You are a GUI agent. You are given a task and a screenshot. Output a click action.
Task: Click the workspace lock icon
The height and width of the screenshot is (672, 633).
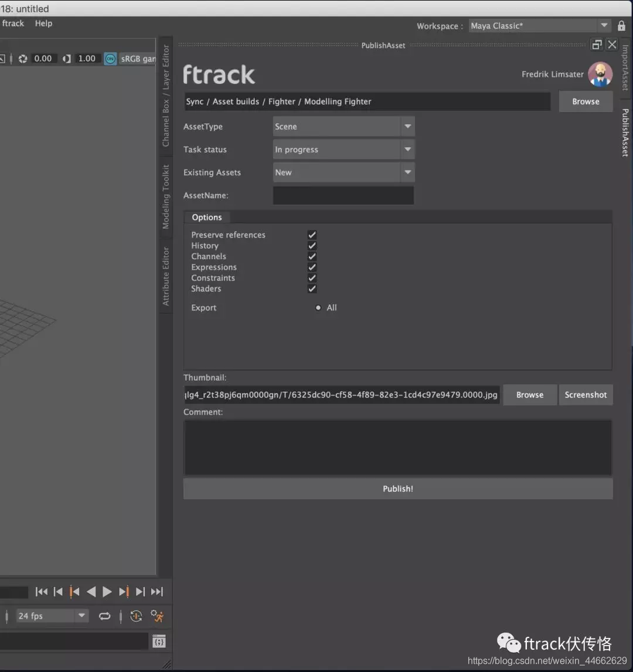[621, 26]
